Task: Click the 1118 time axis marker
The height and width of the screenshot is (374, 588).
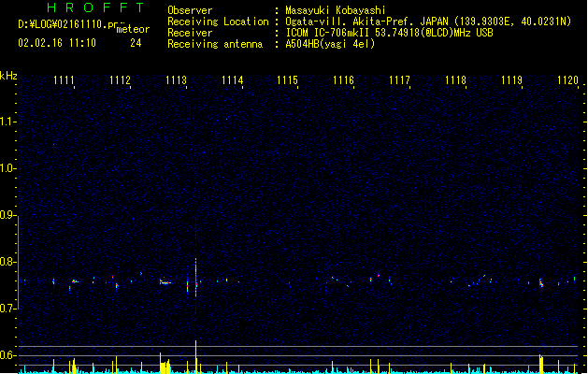Action: coord(455,79)
